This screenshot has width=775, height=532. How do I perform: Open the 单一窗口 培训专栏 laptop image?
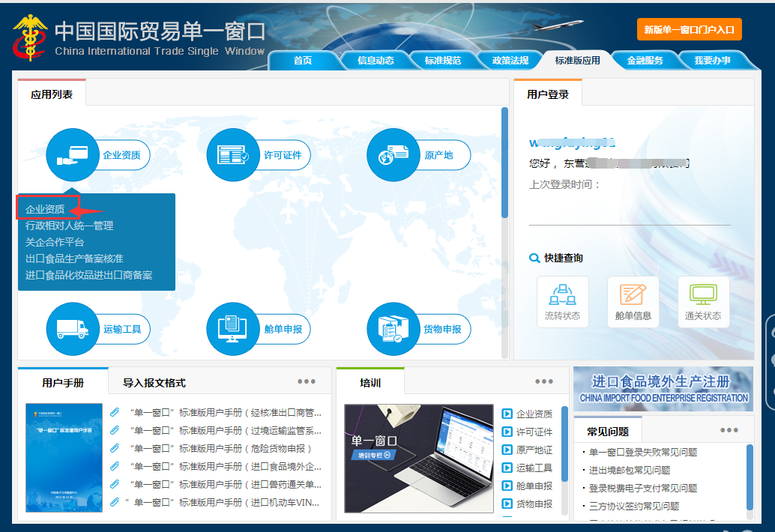(419, 459)
